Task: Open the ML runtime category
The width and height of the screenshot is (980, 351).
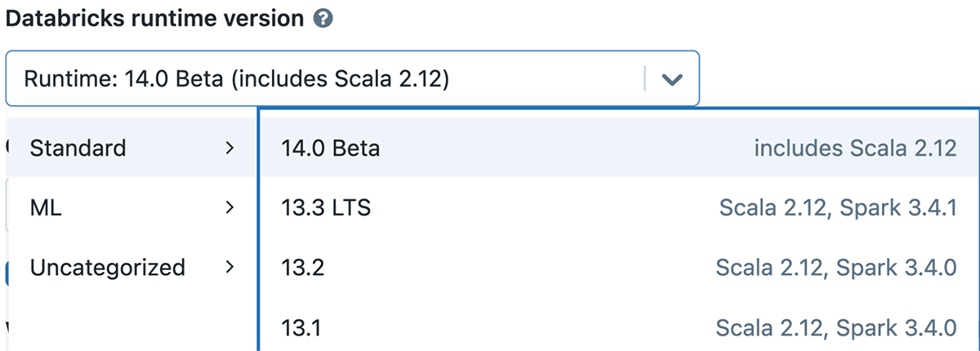Action: (x=46, y=207)
